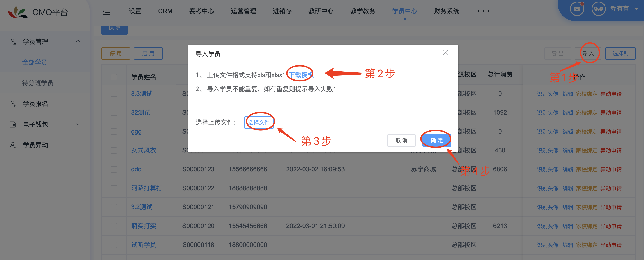Open the 学员中心 top menu
Viewport: 644px width, 260px height.
click(405, 11)
